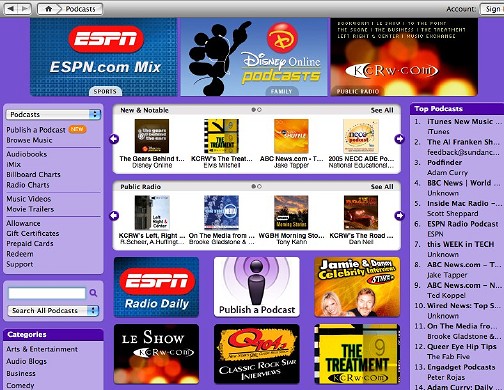
Task: Click in the podcast search field
Action: click(47, 293)
